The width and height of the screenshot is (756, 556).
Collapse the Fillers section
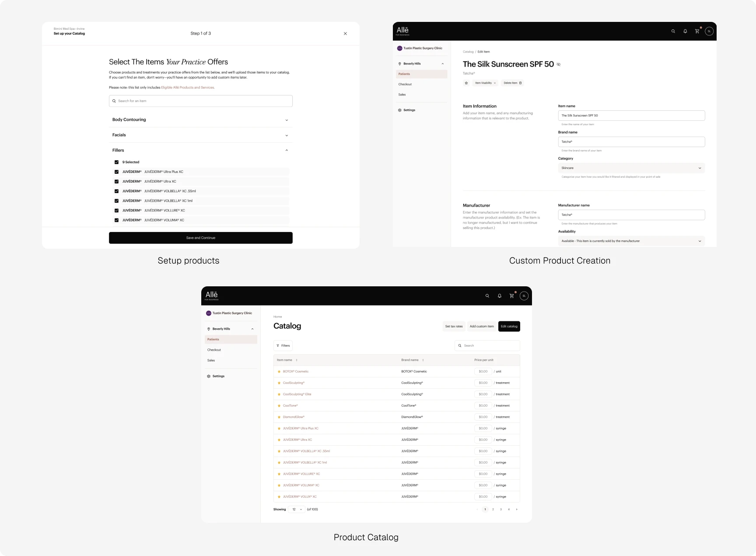(200, 150)
